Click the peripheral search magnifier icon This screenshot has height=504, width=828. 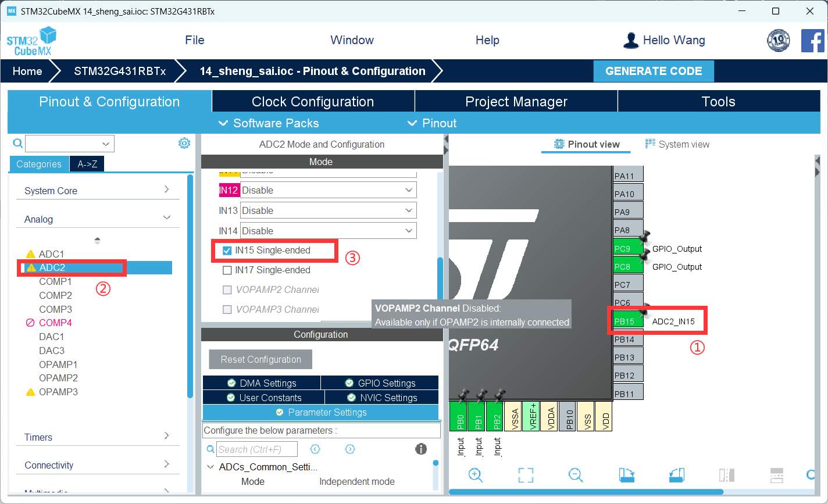point(17,143)
